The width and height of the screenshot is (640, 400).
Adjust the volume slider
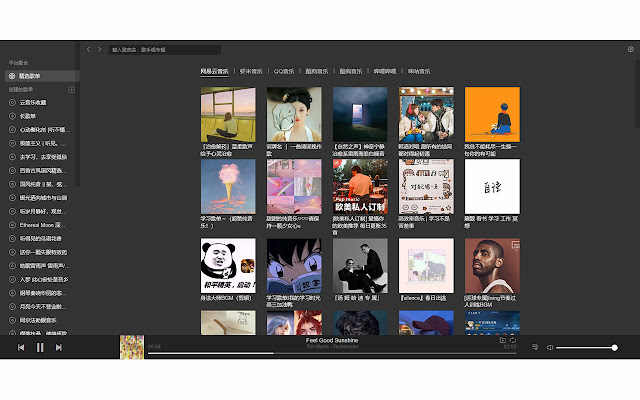point(585,348)
